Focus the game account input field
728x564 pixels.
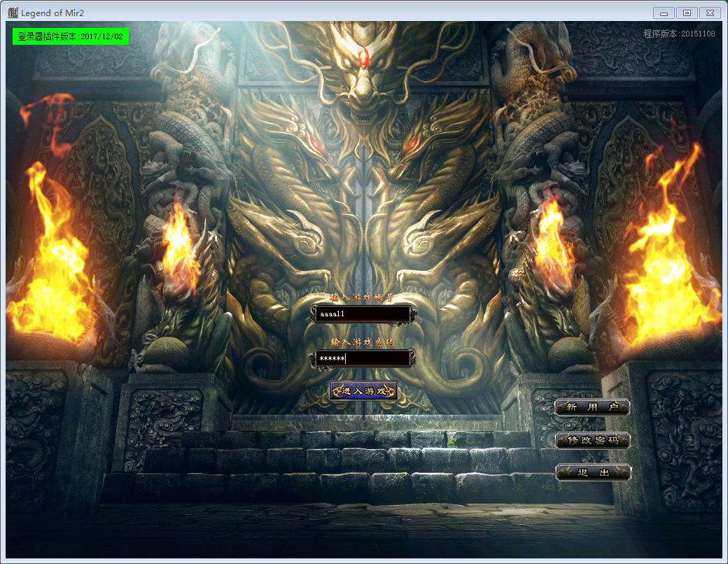(x=363, y=314)
